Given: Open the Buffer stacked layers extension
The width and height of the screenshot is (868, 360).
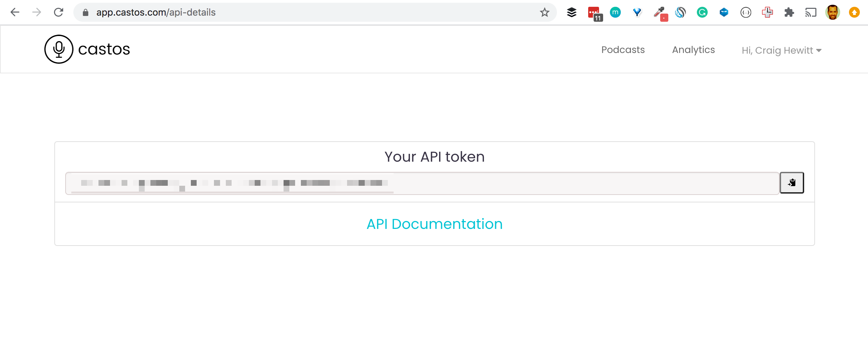Looking at the screenshot, I should click(x=572, y=13).
